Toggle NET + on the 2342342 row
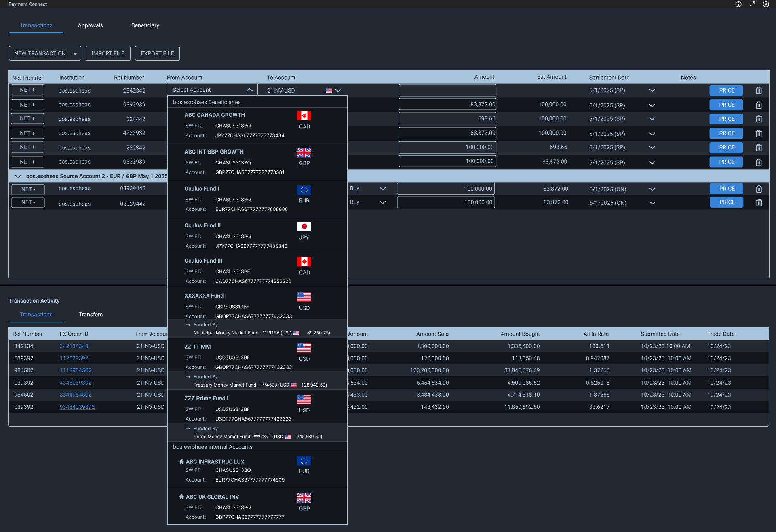776x532 pixels. pyautogui.click(x=27, y=90)
